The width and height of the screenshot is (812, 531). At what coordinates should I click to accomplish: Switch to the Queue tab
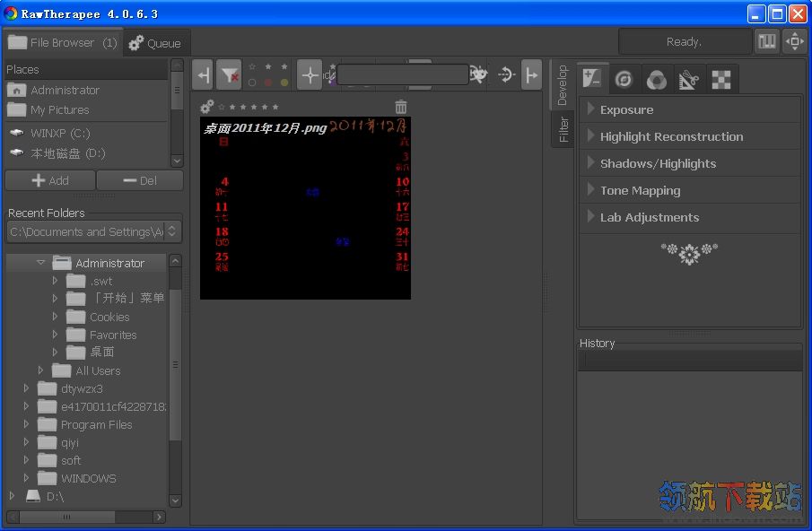tap(154, 42)
